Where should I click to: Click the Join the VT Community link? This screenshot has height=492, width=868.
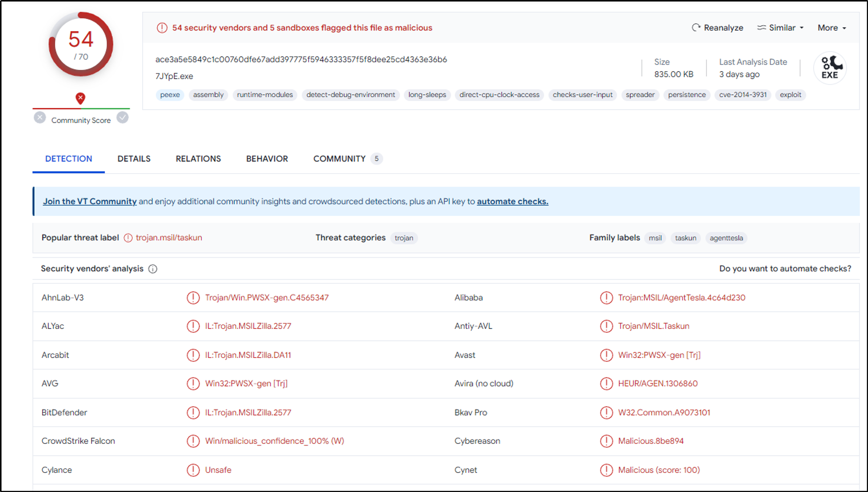coord(89,201)
